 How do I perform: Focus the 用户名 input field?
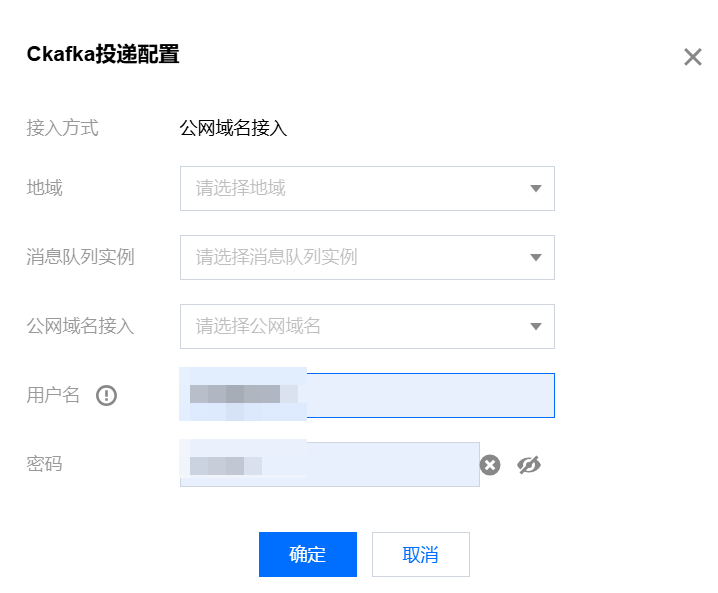click(367, 395)
